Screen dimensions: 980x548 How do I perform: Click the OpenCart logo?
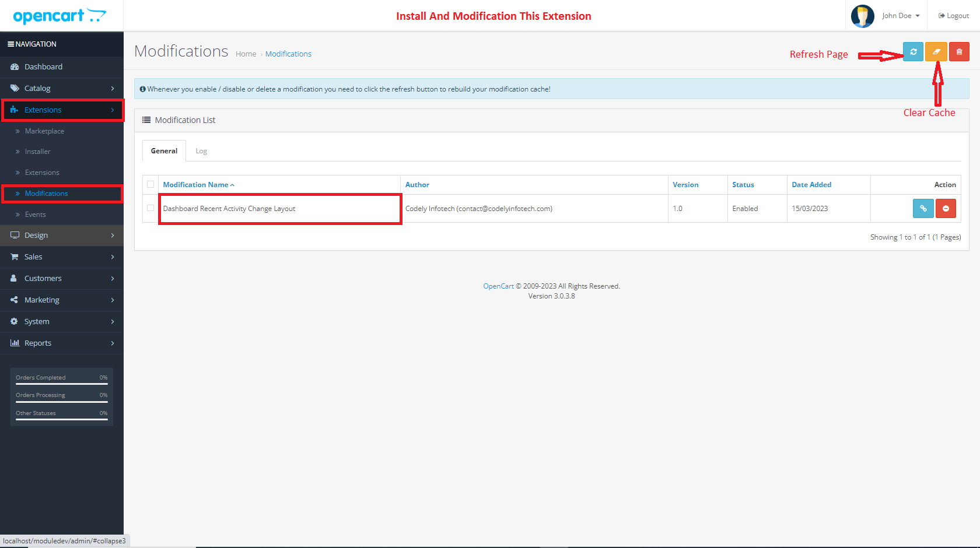click(x=58, y=16)
